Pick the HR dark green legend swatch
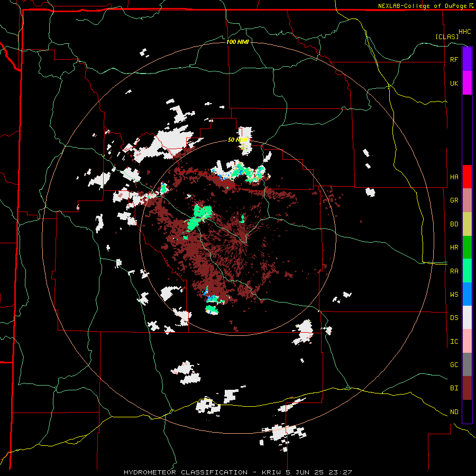This screenshot has width=476, height=476. [467, 248]
